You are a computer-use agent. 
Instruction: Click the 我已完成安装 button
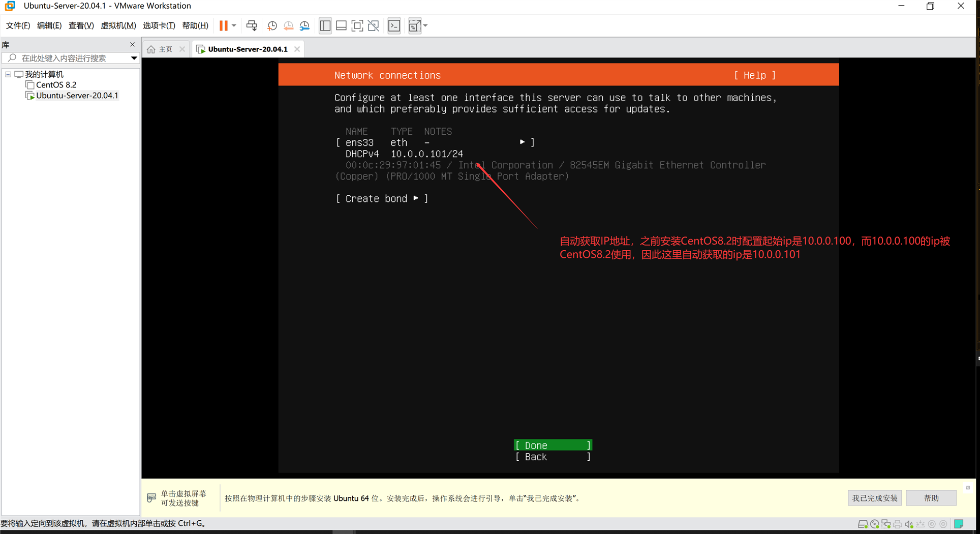[875, 498]
